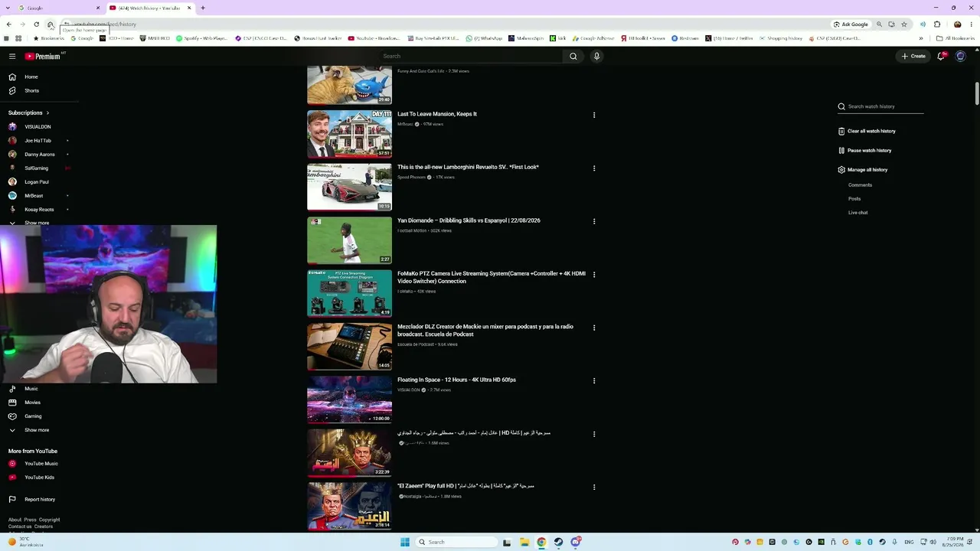
Task: Click the Mezclador DLZ Creator video title
Action: pyautogui.click(x=485, y=331)
